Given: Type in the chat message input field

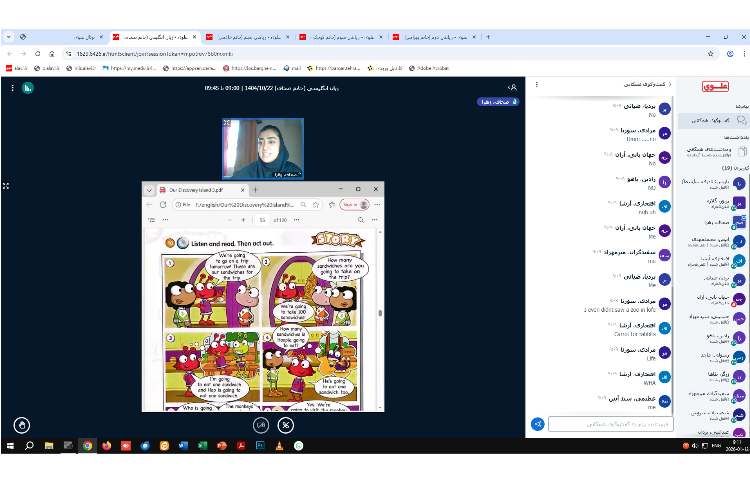Looking at the screenshot, I should pos(609,424).
